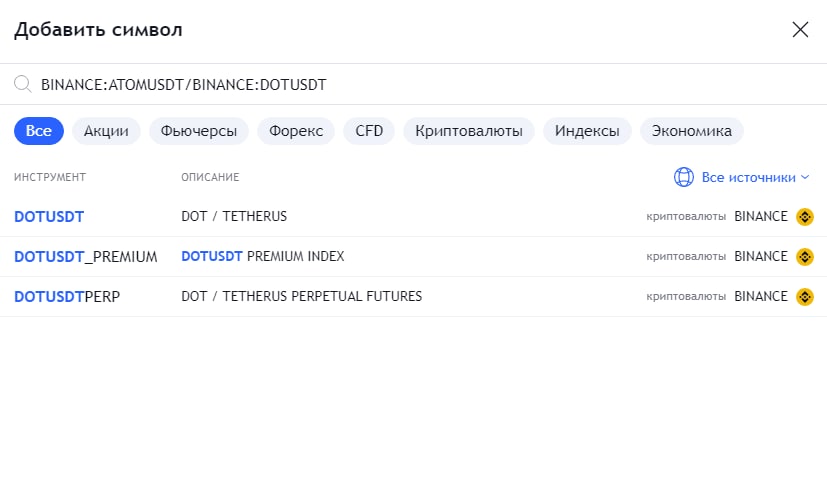Click BINANCE exchange label in DOTUSDT_PREMIUM row

tap(761, 256)
